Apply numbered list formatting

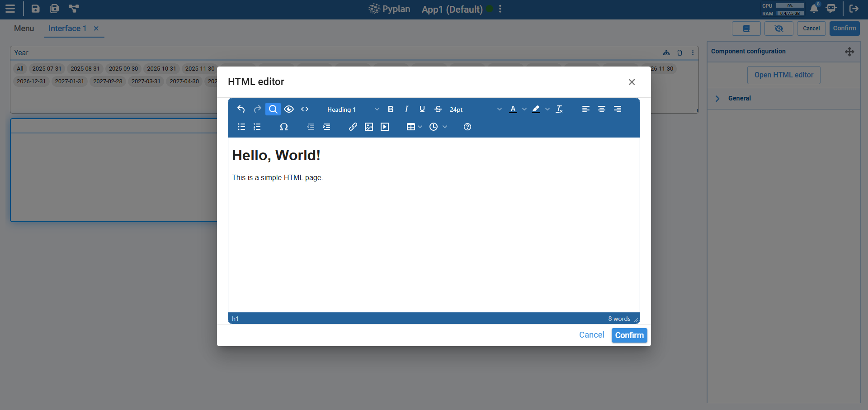point(257,127)
